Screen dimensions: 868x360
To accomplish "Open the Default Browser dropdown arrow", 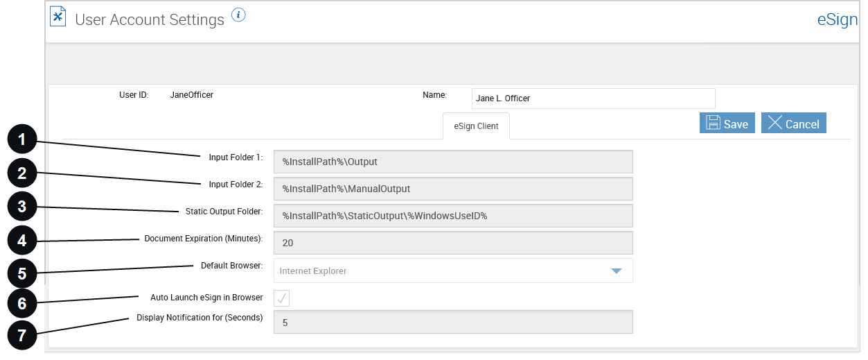I will click(x=616, y=271).
